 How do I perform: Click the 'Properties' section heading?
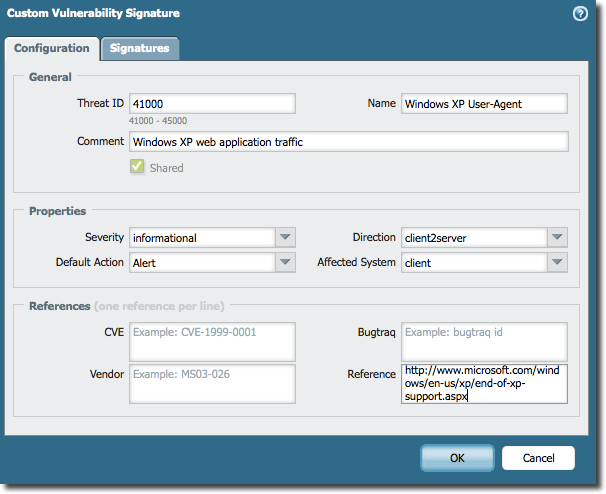click(58, 211)
